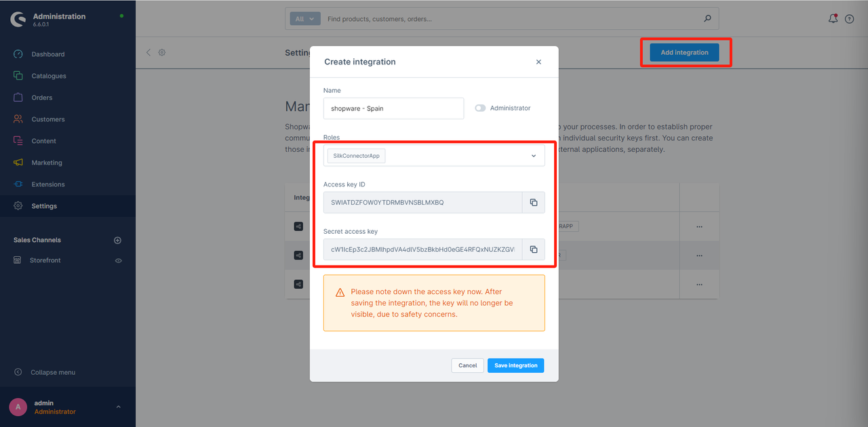
Task: Cancel the integration creation
Action: coord(467,365)
